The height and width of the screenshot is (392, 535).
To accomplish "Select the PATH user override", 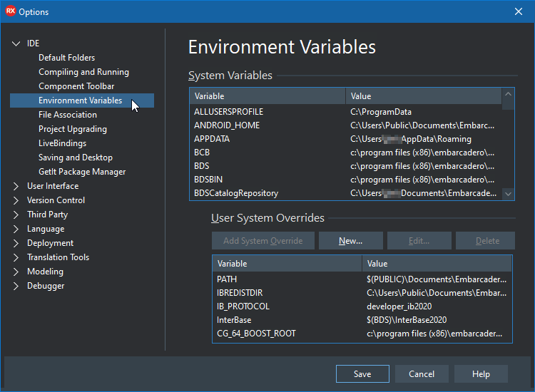I will pos(362,279).
